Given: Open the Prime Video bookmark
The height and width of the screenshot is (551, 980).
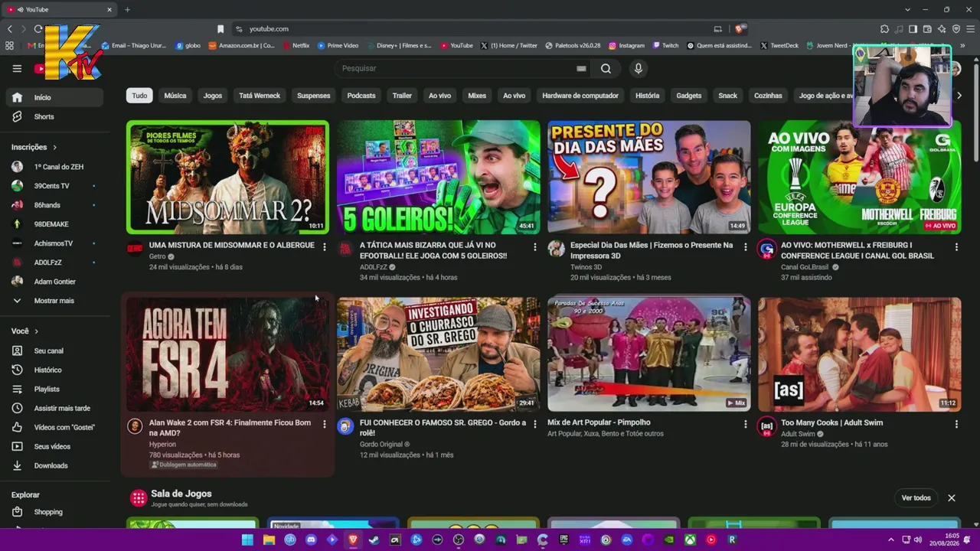Looking at the screenshot, I should [x=338, y=46].
